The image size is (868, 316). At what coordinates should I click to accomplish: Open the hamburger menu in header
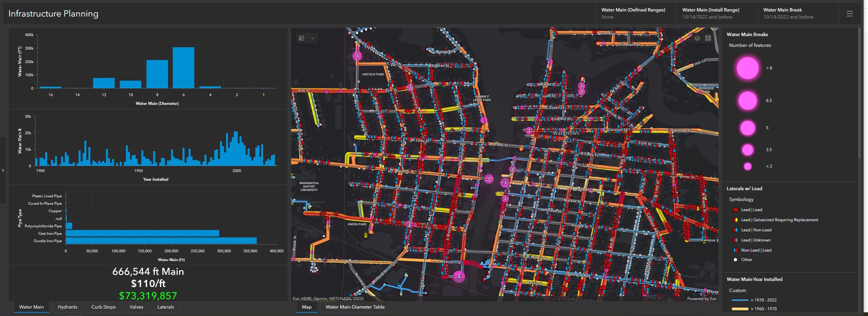[x=850, y=14]
